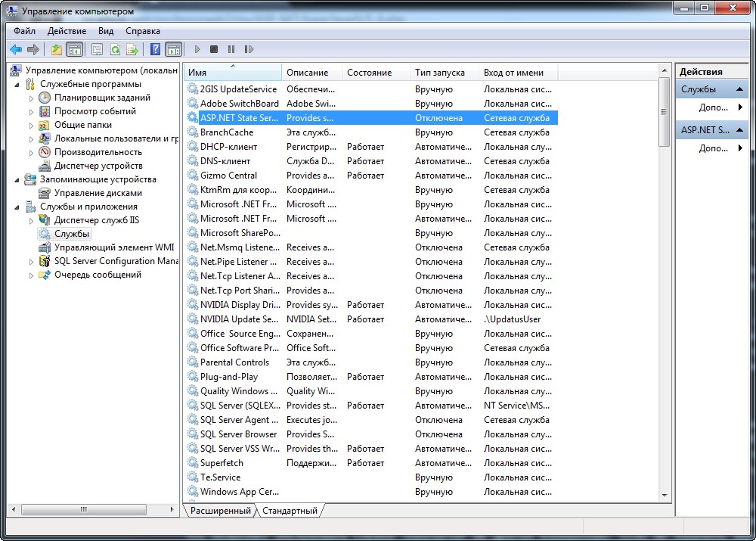Click gear icon of DHCP-клиент service
The image size is (756, 541).
coord(192,146)
